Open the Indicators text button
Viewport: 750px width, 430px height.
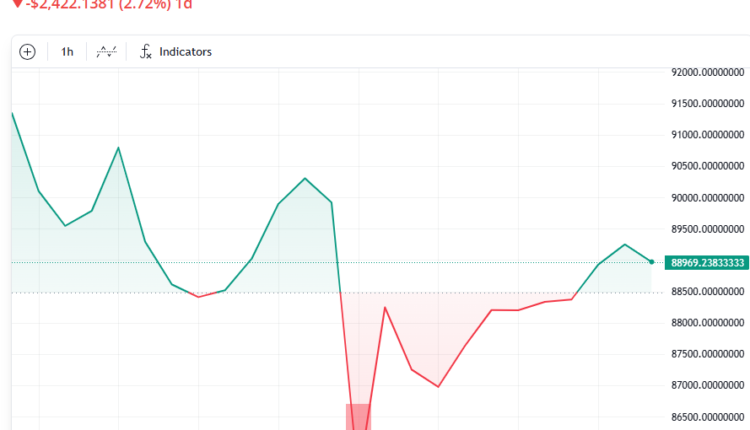(186, 52)
